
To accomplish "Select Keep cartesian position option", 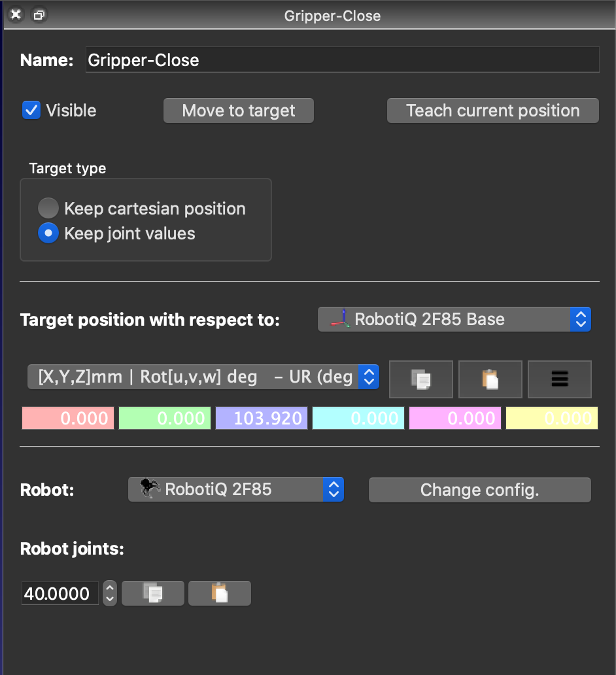I will [48, 209].
